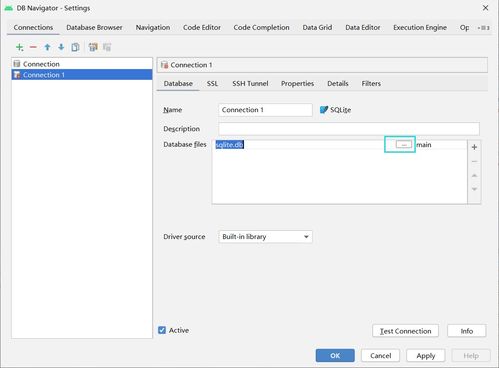Open the Driver source dropdown
The height and width of the screenshot is (368, 499).
(x=265, y=237)
